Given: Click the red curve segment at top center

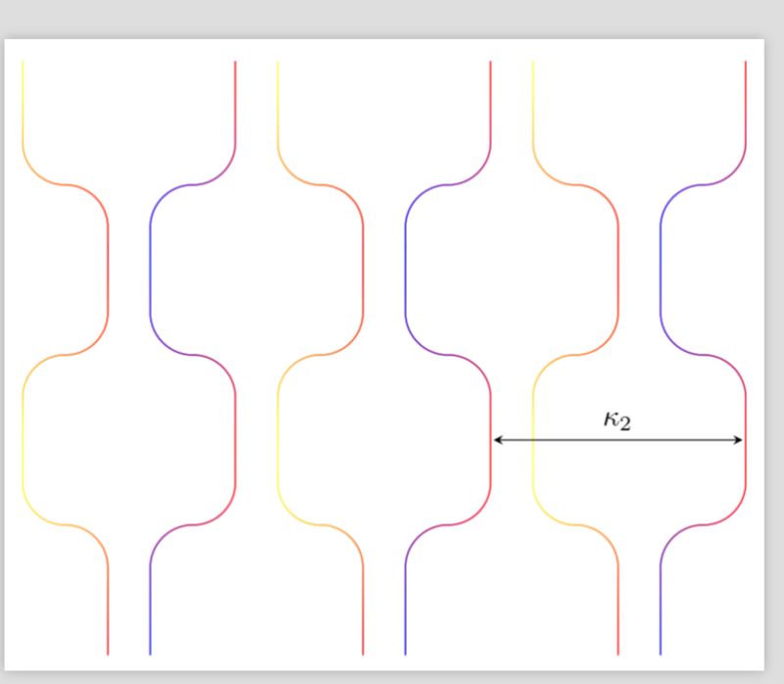Looking at the screenshot, I should (x=491, y=98).
